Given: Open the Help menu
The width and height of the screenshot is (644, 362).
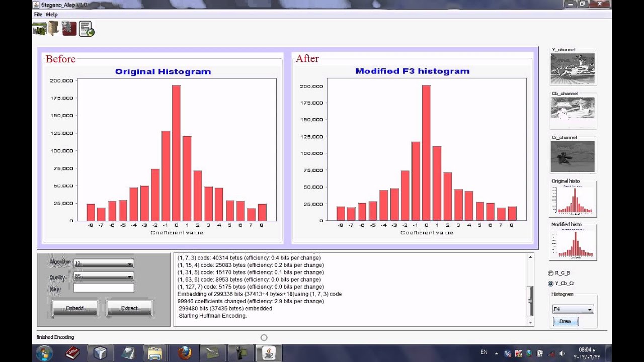Looking at the screenshot, I should point(52,15).
